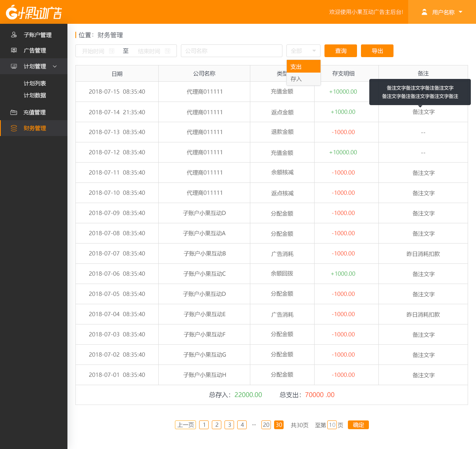Click the 子账户管理 sidebar icon
This screenshot has height=449, width=476.
click(14, 35)
